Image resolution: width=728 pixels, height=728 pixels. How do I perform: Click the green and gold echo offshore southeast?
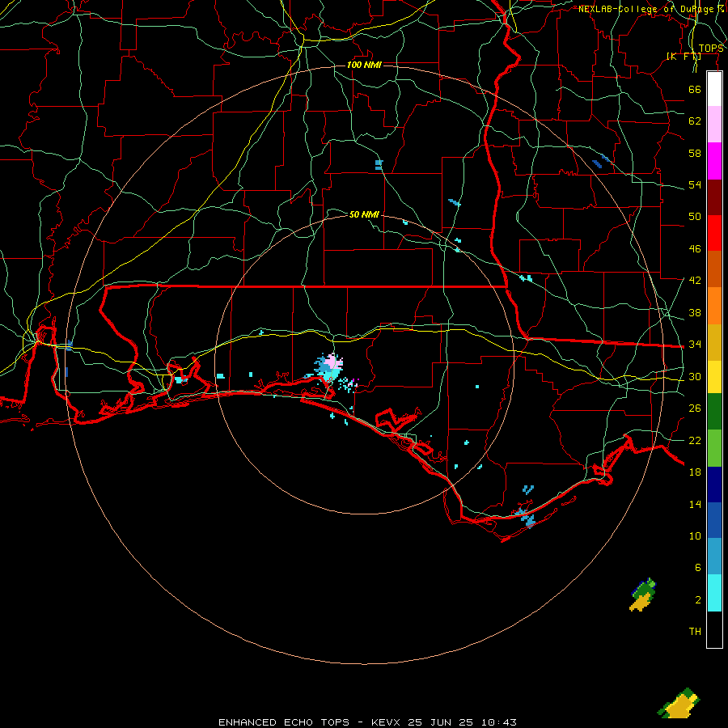pyautogui.click(x=643, y=595)
